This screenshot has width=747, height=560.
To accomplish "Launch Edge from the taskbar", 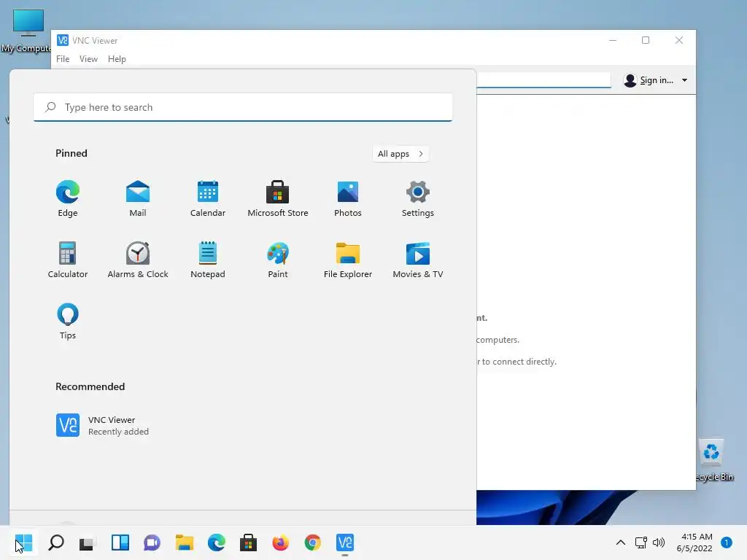I will (x=216, y=542).
